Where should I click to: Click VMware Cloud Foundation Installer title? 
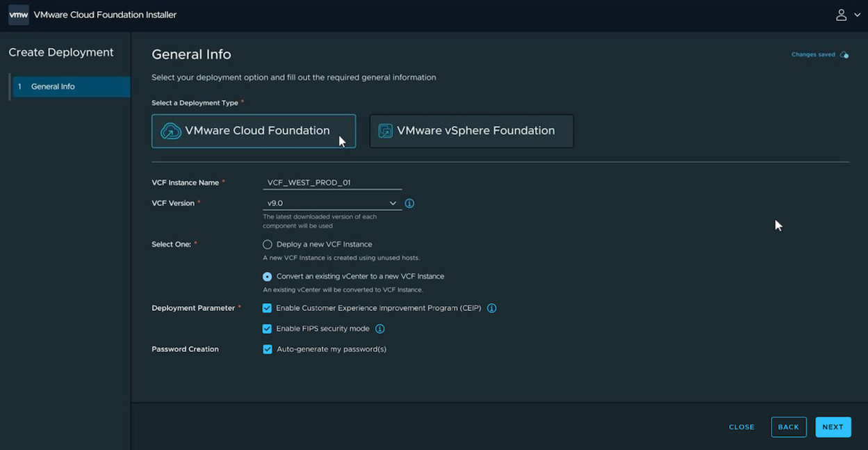tap(105, 15)
